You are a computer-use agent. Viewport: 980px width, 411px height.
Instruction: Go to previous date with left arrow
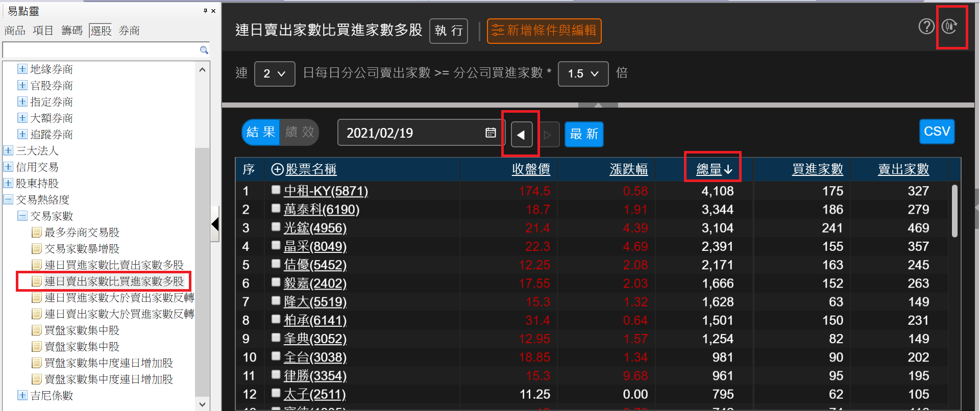click(x=521, y=135)
